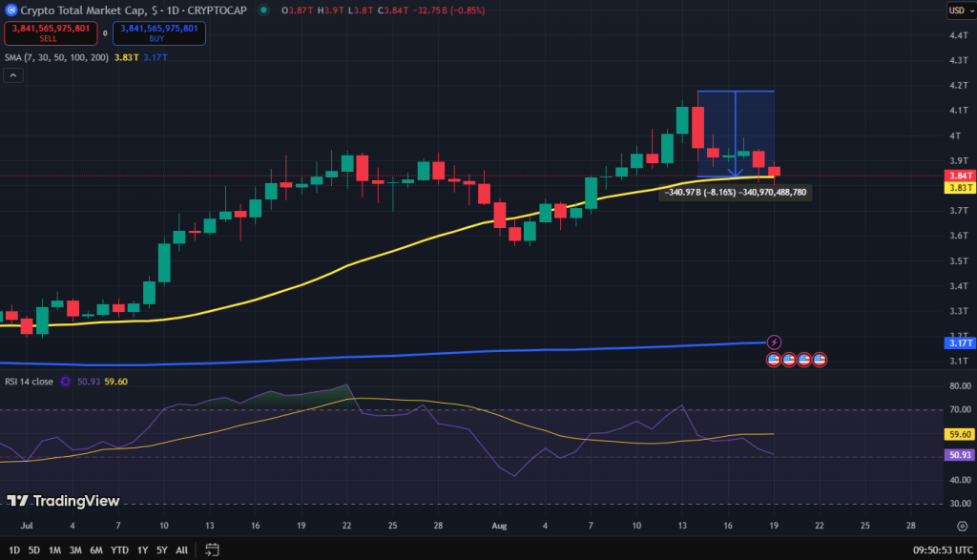The width and height of the screenshot is (977, 560).
Task: Click the TradingView logo
Action: click(63, 501)
